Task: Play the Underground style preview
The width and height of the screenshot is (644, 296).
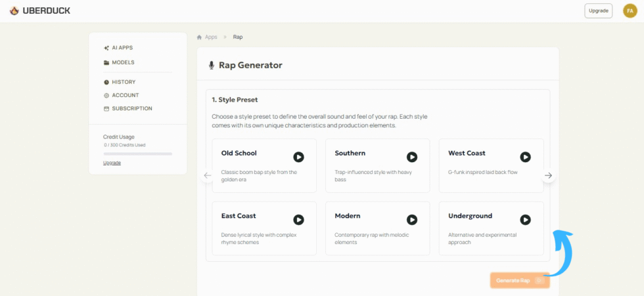Action: point(525,220)
